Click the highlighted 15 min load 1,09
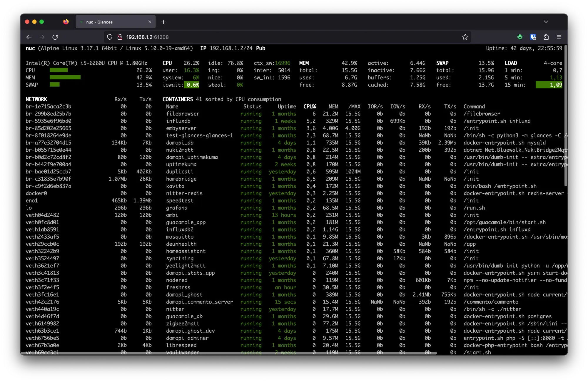Image resolution: width=588 pixels, height=382 pixels. coord(549,85)
